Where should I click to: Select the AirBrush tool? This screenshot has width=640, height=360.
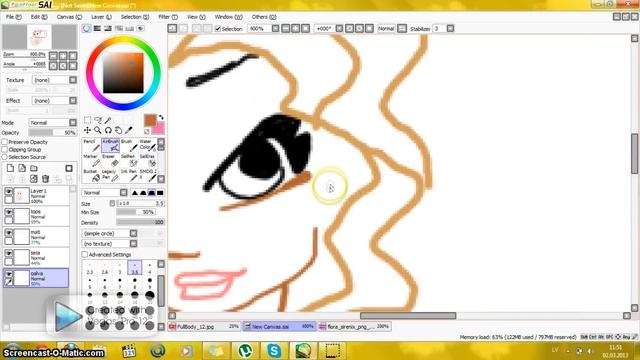110,145
